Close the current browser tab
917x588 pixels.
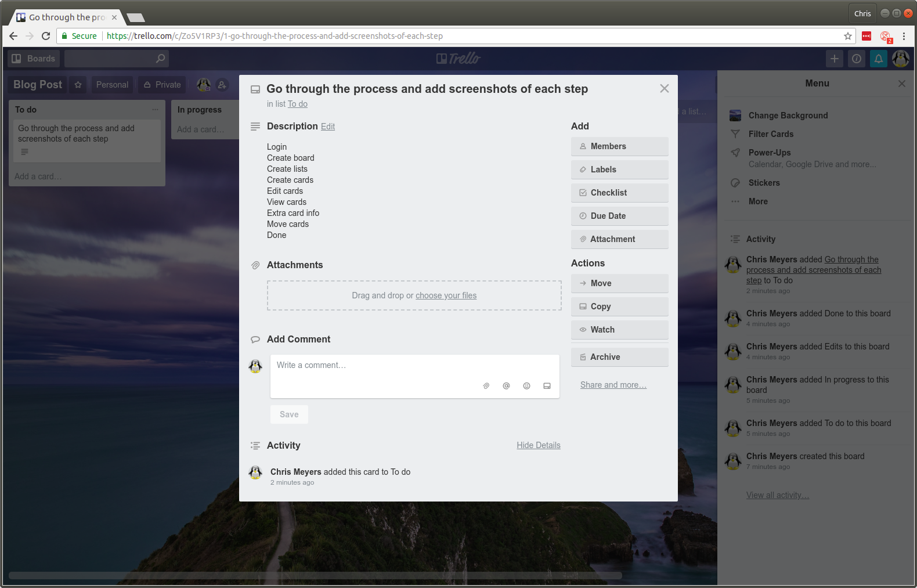point(114,17)
